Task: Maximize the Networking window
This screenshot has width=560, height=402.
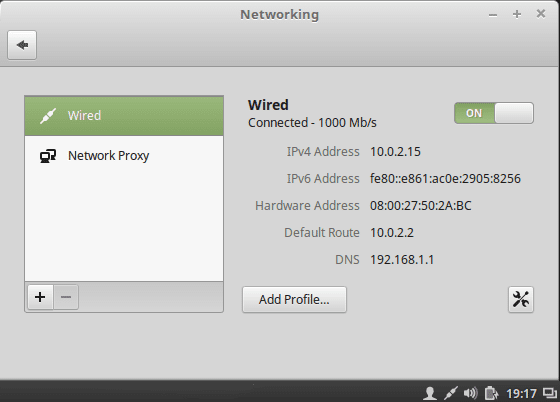Action: (x=517, y=14)
